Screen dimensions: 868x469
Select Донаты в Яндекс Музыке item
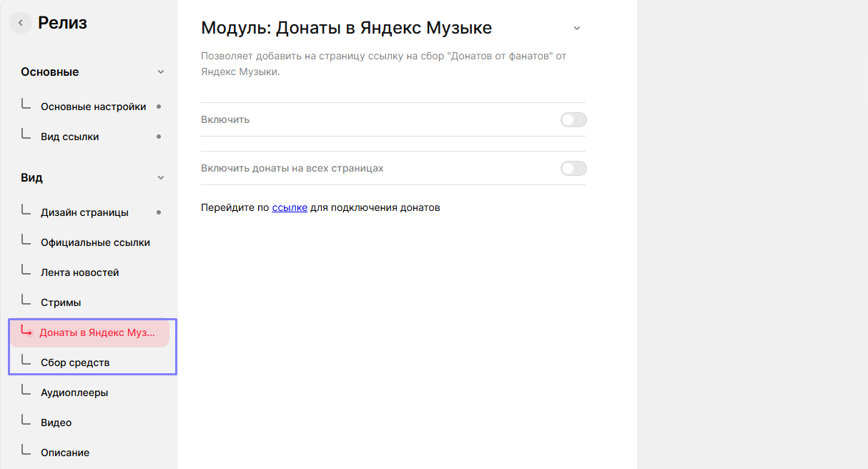coord(97,333)
